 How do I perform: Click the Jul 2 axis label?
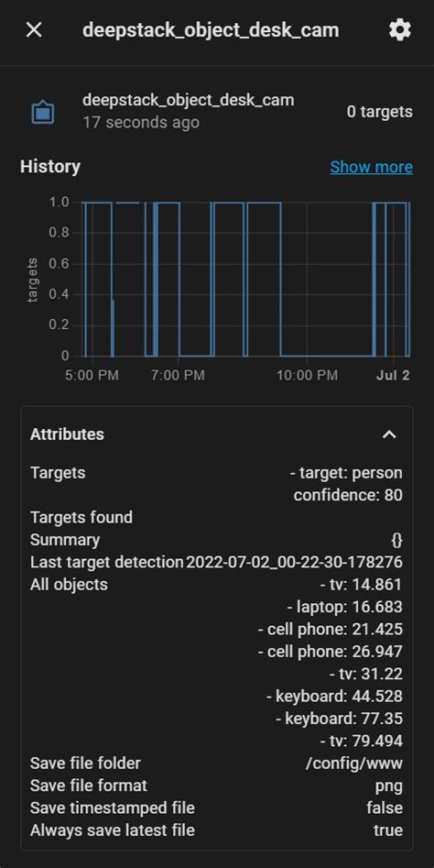click(393, 375)
